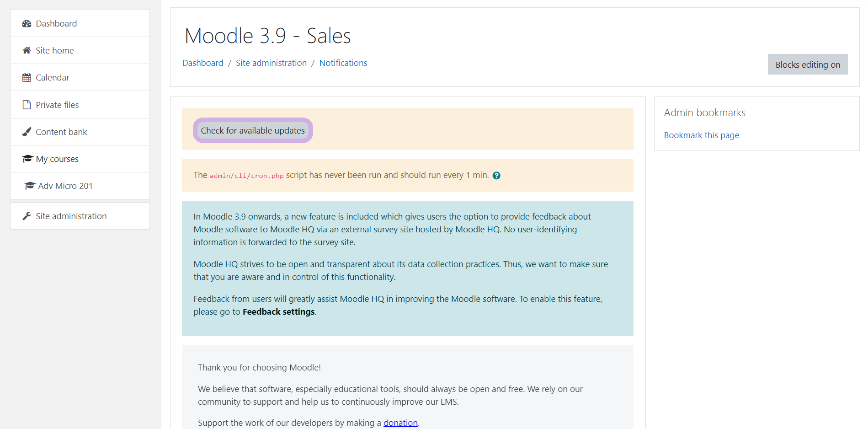Click Bookmark this page link

pos(701,135)
